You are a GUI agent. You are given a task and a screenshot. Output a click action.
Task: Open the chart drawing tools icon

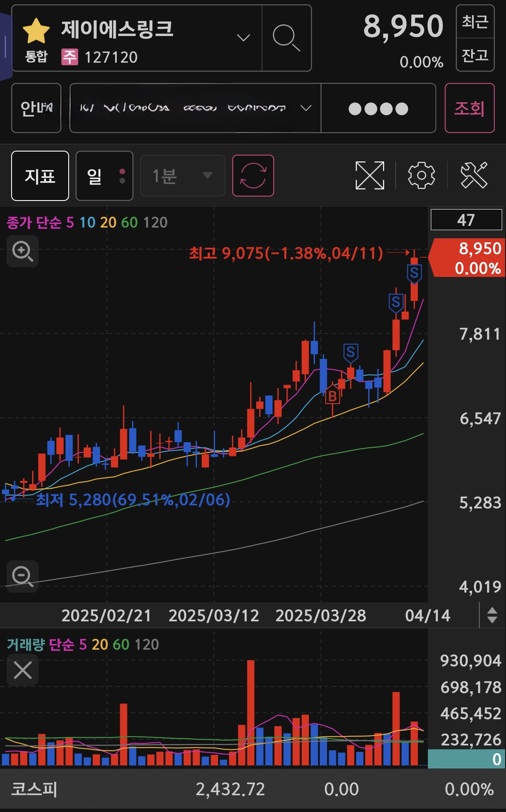click(474, 175)
